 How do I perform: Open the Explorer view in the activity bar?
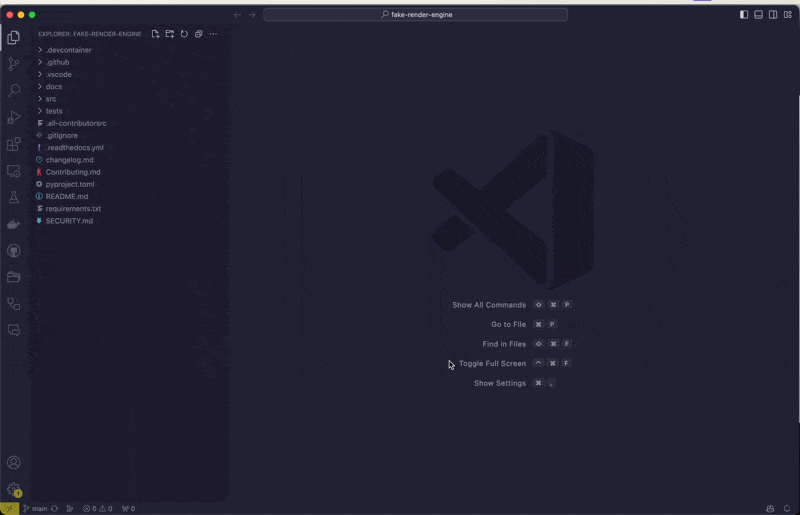pos(14,37)
